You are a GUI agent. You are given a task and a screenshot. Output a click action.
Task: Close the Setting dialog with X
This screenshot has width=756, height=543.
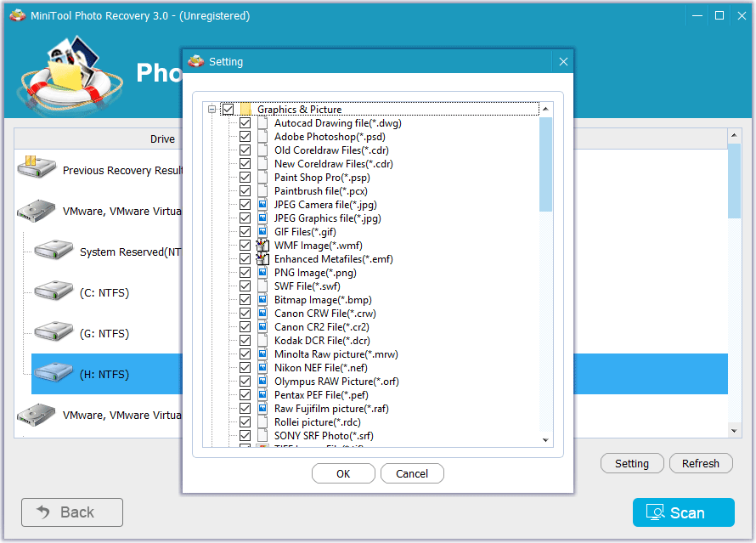pos(563,61)
